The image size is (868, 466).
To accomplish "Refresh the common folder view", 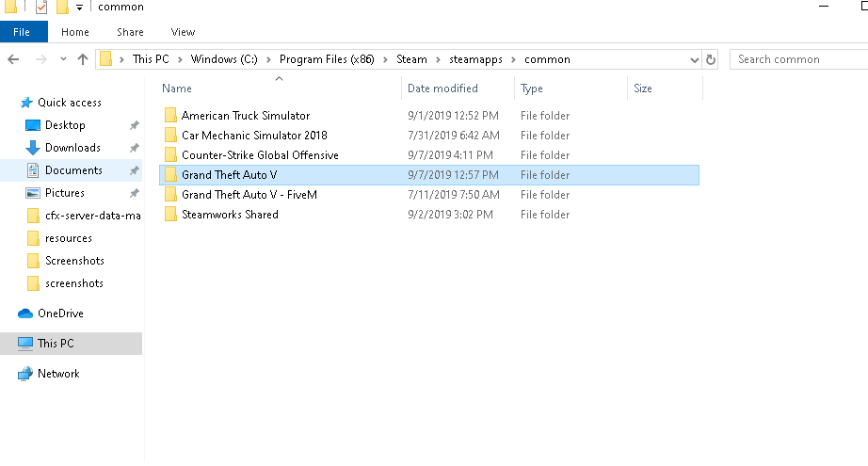I will 711,59.
